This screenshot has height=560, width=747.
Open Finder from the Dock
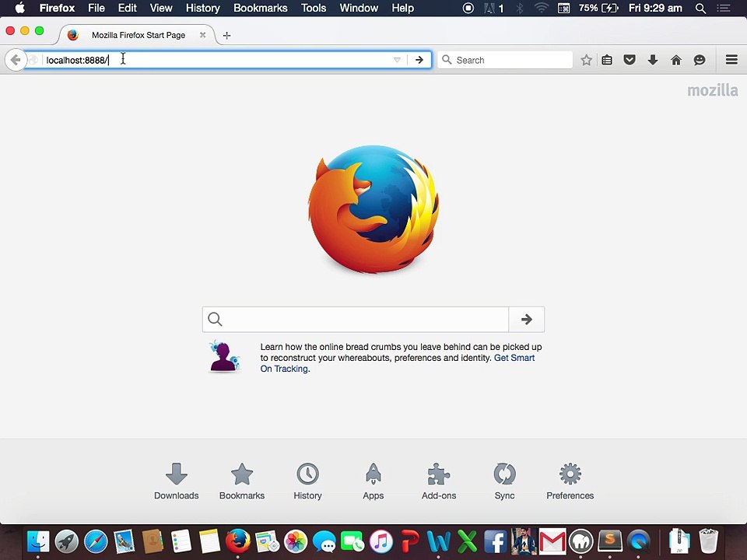[x=38, y=542]
